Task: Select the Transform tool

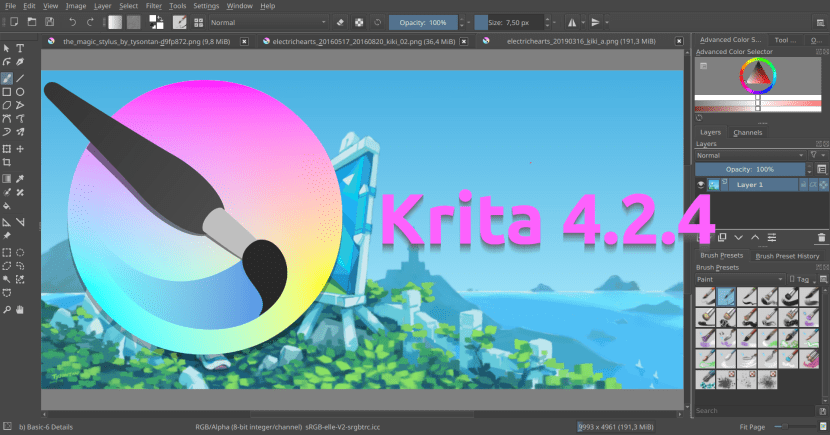Action: (x=7, y=149)
